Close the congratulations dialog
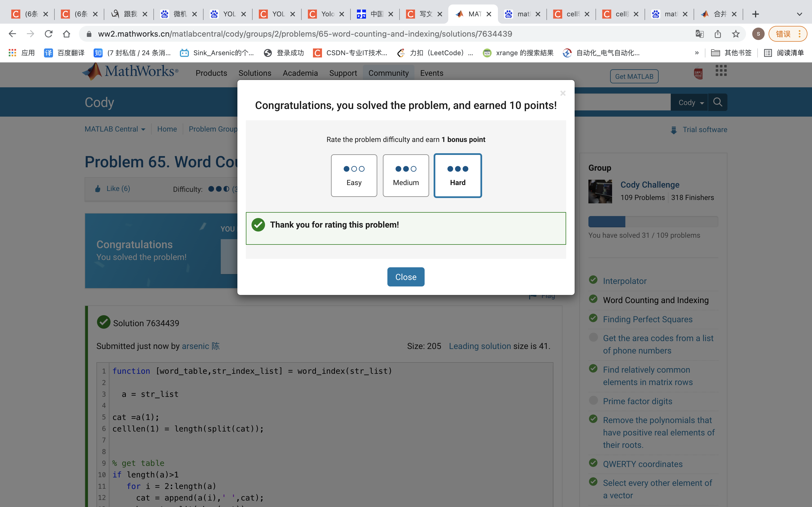 pyautogui.click(x=406, y=277)
